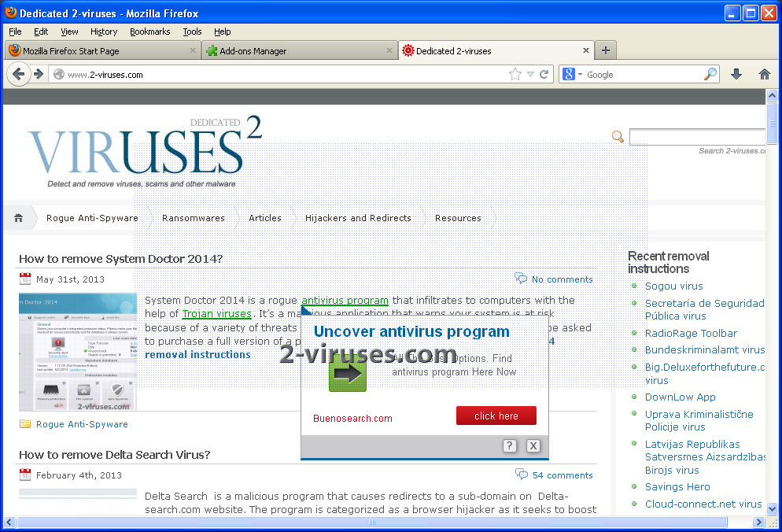Open the History menu
This screenshot has height=532, width=782.
pyautogui.click(x=104, y=31)
